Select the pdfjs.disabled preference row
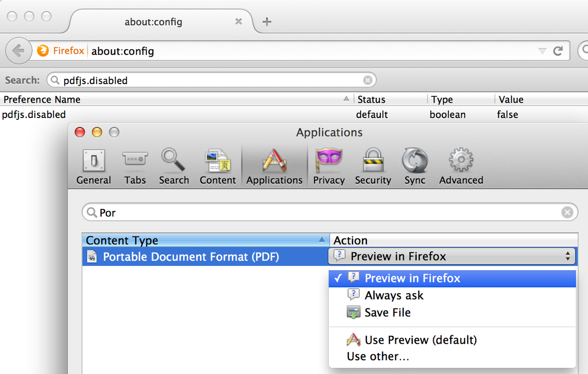 294,115
